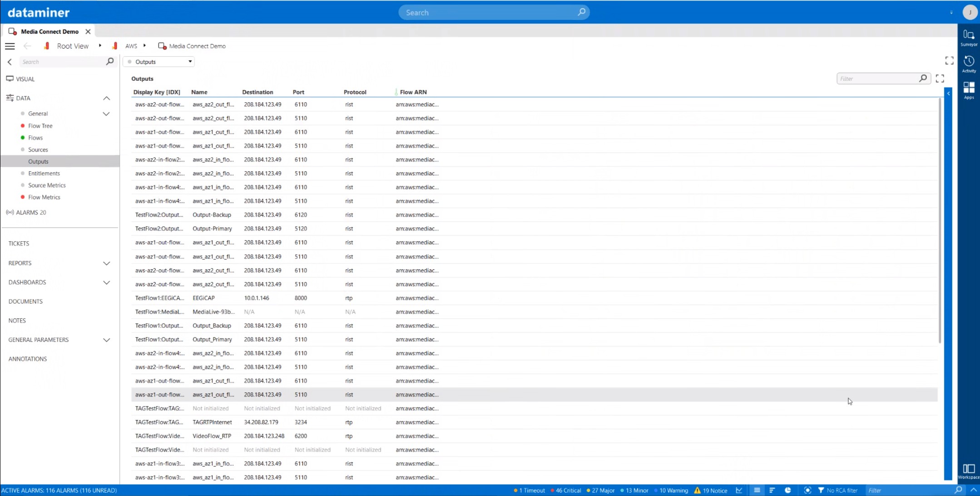980x496 pixels.
Task: Sort by Flow ARN column header
Action: point(413,92)
